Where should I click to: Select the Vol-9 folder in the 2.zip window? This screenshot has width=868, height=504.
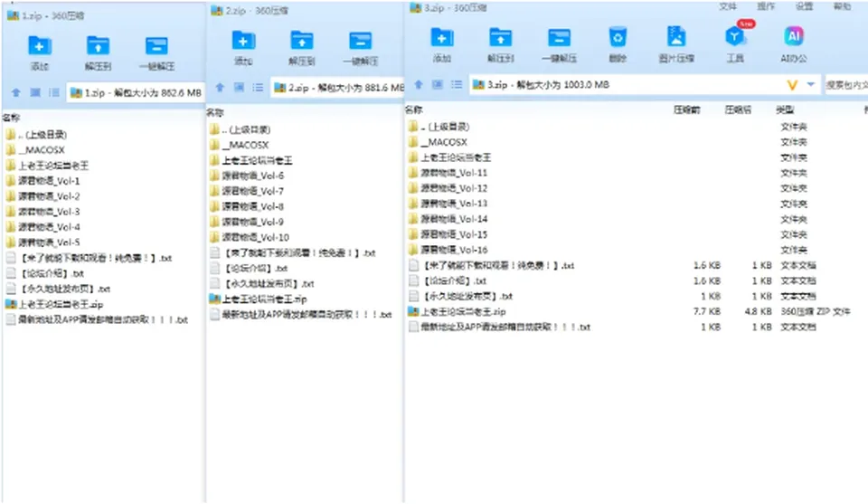tap(247, 223)
